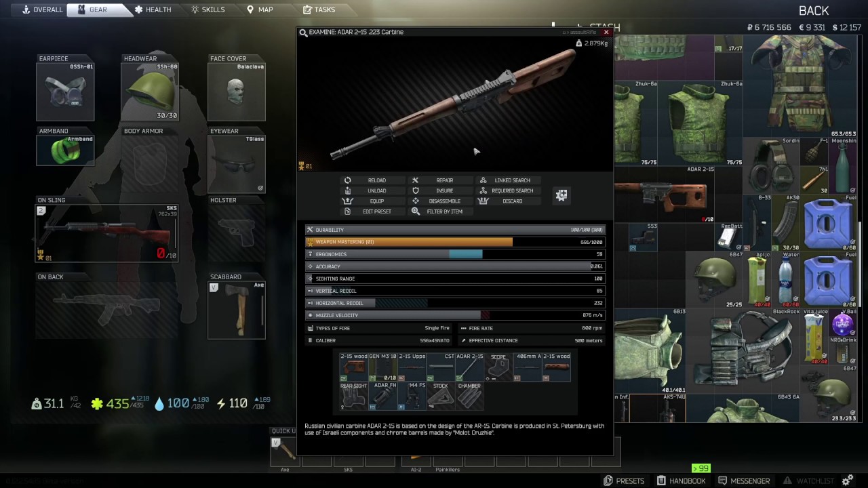This screenshot has width=868, height=488.
Task: Click the empty Stock mod slot
Action: tap(441, 396)
